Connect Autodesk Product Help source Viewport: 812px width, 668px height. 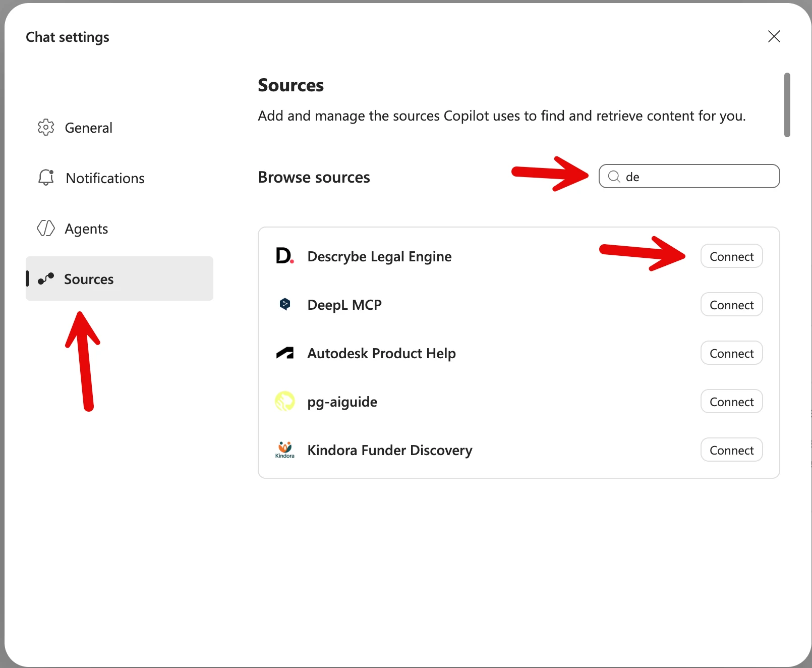[x=731, y=353]
